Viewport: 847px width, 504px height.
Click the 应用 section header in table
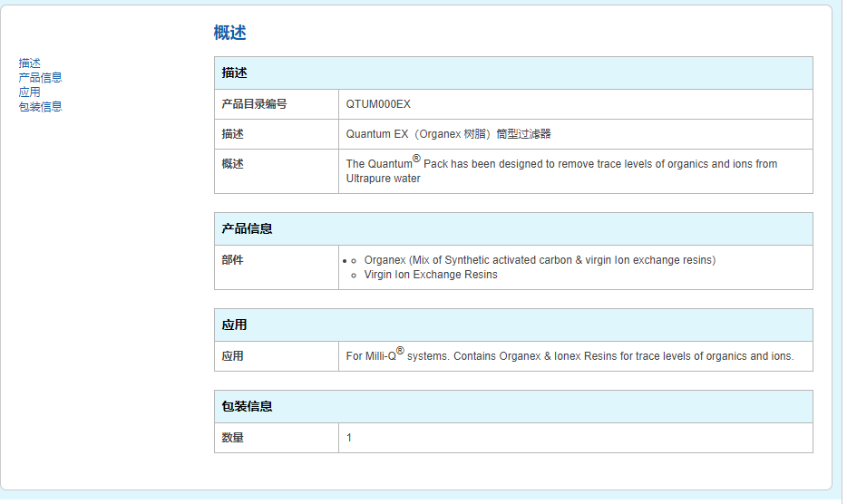click(x=513, y=325)
